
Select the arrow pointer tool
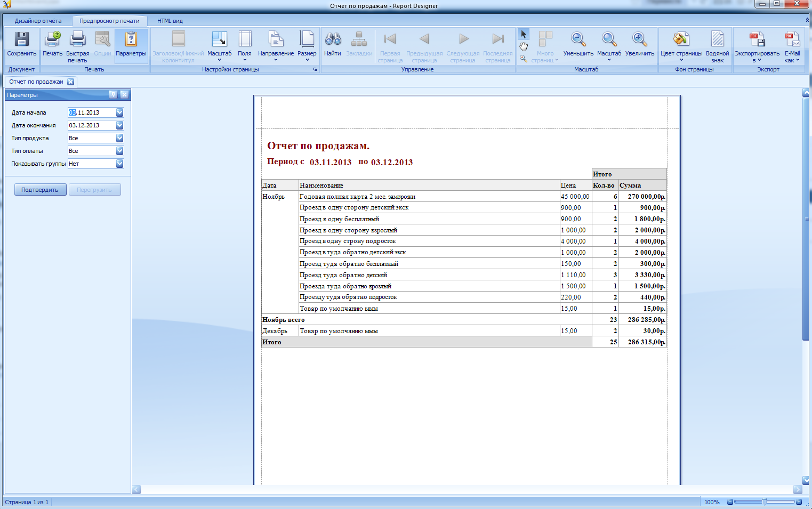524,35
